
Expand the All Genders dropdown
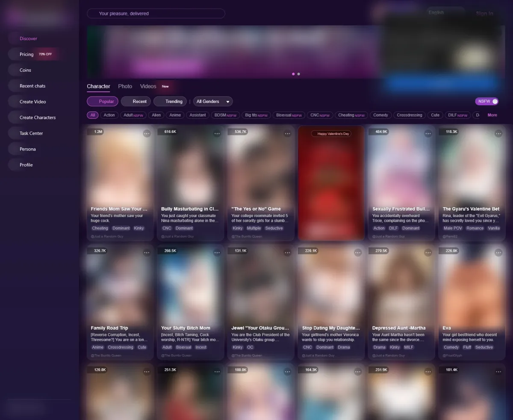(x=213, y=101)
